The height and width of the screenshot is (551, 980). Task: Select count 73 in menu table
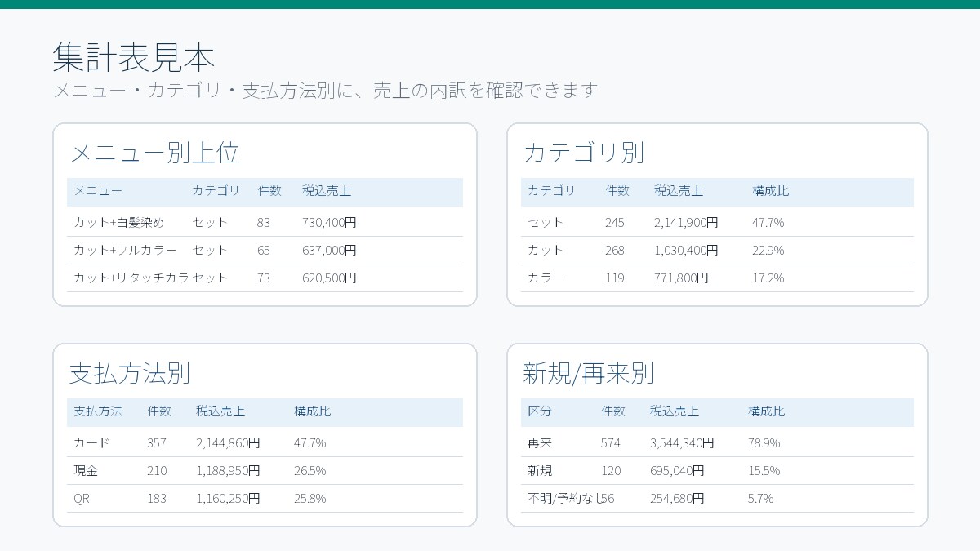(264, 278)
